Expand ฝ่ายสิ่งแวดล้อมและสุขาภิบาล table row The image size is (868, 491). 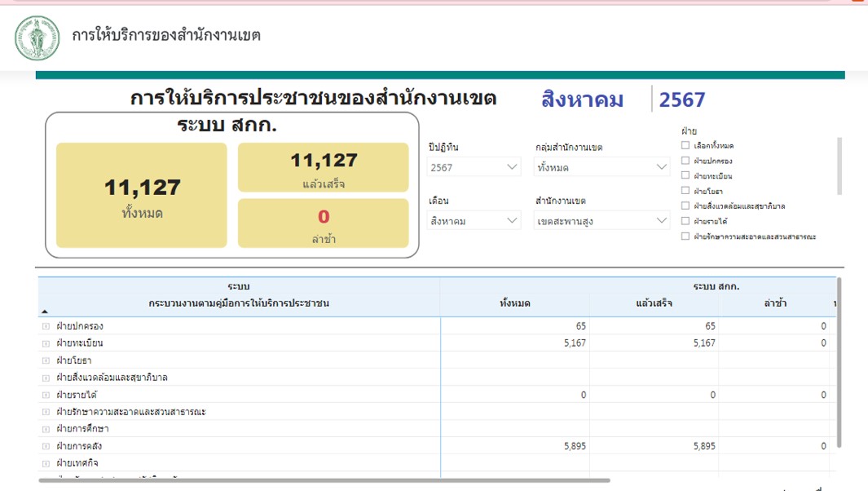point(46,378)
